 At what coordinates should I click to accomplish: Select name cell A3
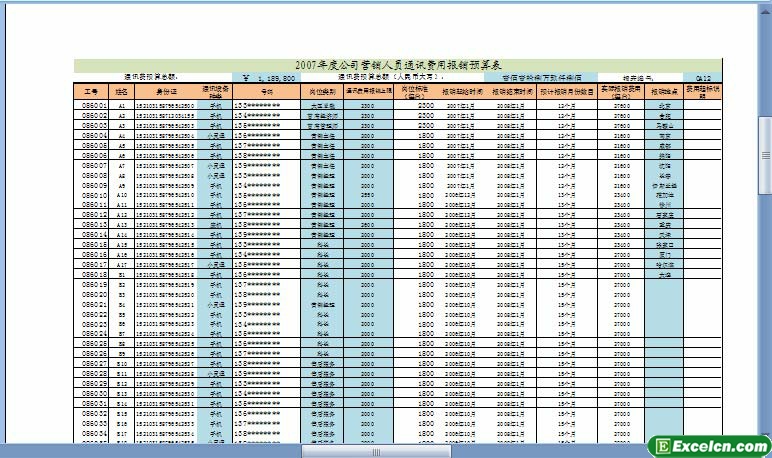tap(122, 126)
